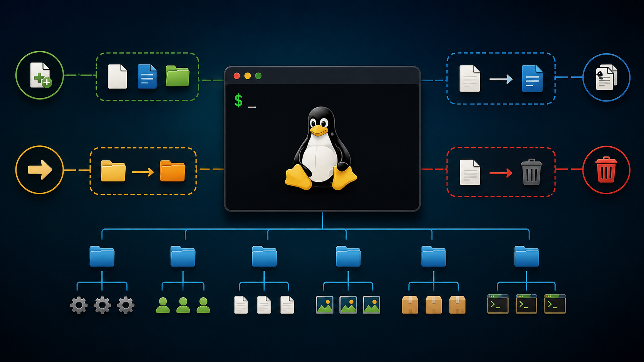
Task: Open the middle picture thumbnail icon
Action: 348,305
